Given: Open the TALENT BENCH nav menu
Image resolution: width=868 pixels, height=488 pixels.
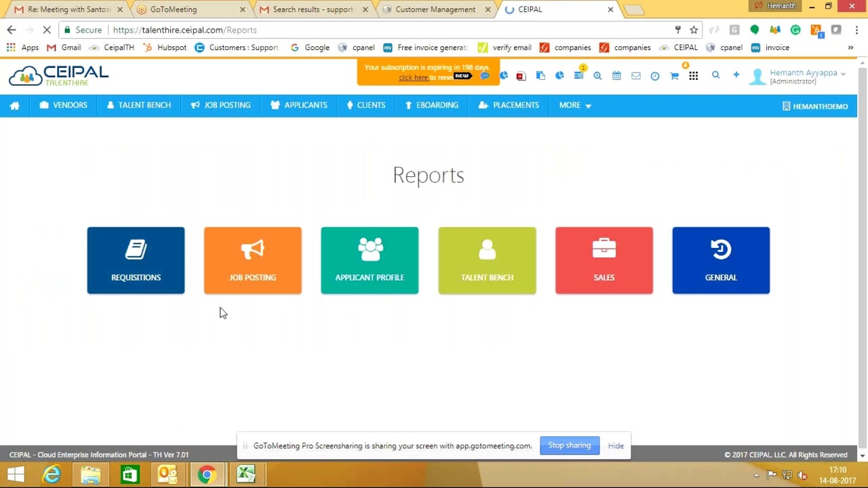Looking at the screenshot, I should point(138,106).
